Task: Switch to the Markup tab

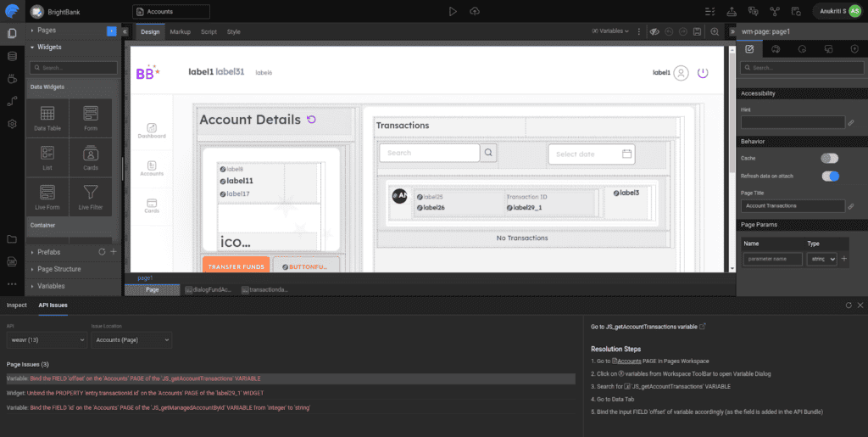Action: pyautogui.click(x=180, y=32)
